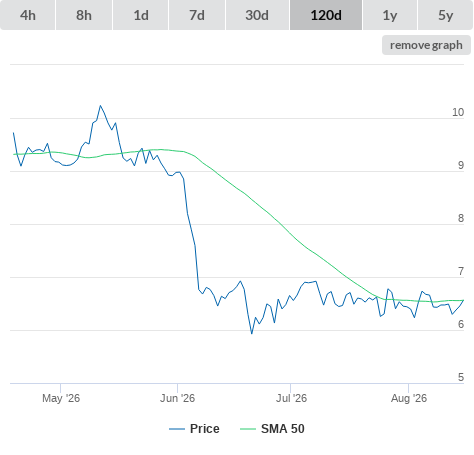Click the blue Price legend line marker

177,429
